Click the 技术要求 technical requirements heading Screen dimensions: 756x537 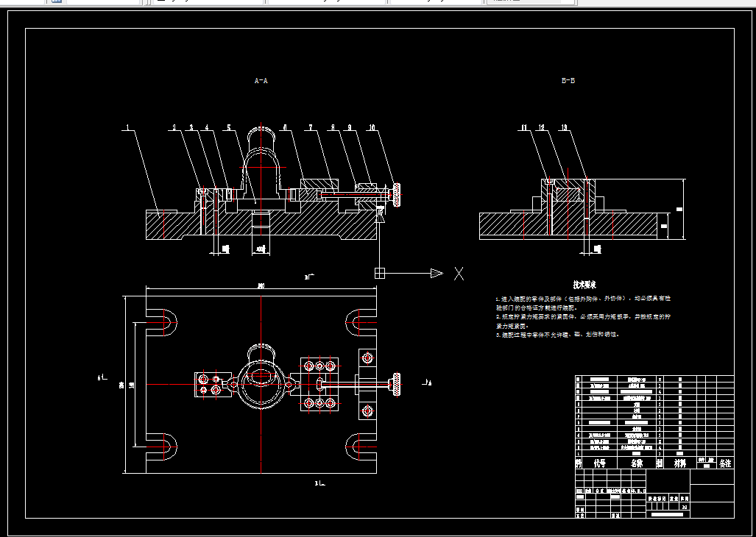point(584,285)
